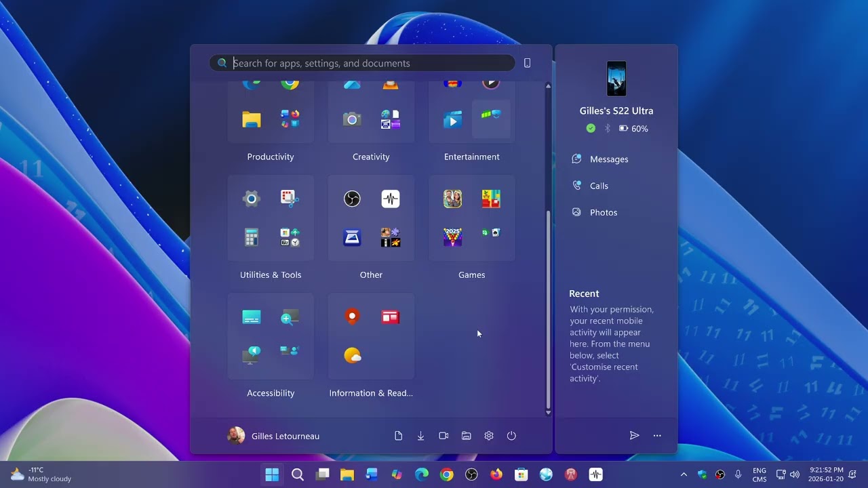Screen dimensions: 868x488
Task: Open the clock and date flyout
Action: point(826,474)
